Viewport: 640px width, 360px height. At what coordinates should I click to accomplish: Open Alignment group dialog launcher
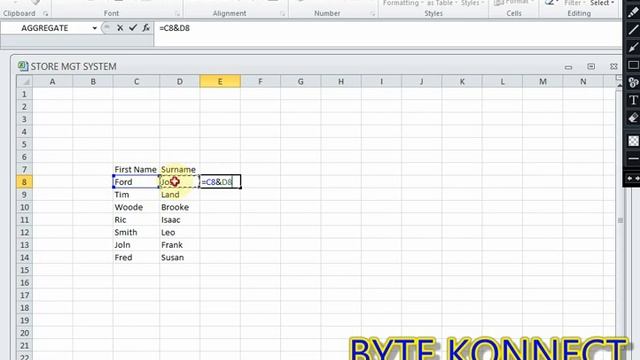(282, 14)
